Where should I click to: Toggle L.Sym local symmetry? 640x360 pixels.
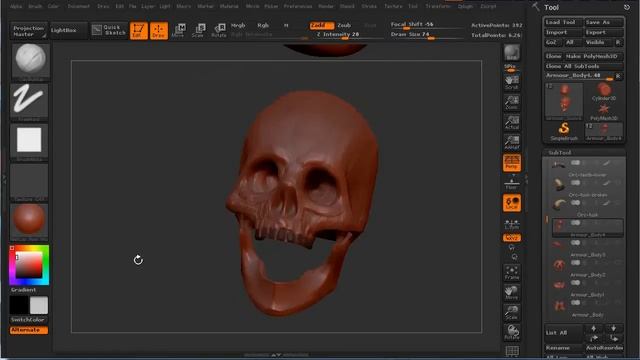511,224
